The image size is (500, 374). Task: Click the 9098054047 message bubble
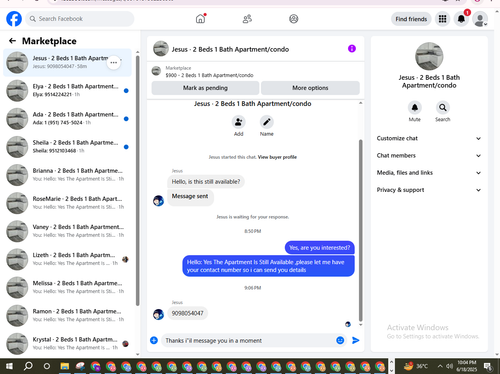(x=187, y=313)
